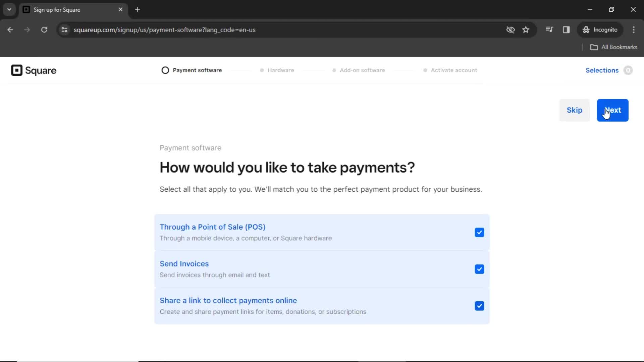This screenshot has height=362, width=644.
Task: Click the Skip button
Action: tap(574, 110)
